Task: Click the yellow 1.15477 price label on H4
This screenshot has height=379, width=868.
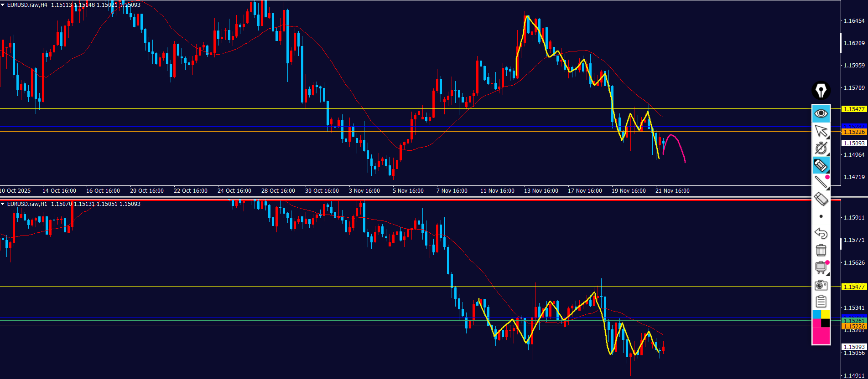Action: [x=853, y=109]
